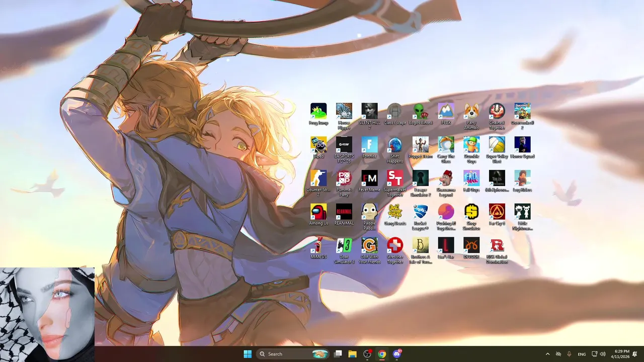Select the MIMESIS chicken icon
The height and width of the screenshot is (362, 644).
[x=318, y=248]
